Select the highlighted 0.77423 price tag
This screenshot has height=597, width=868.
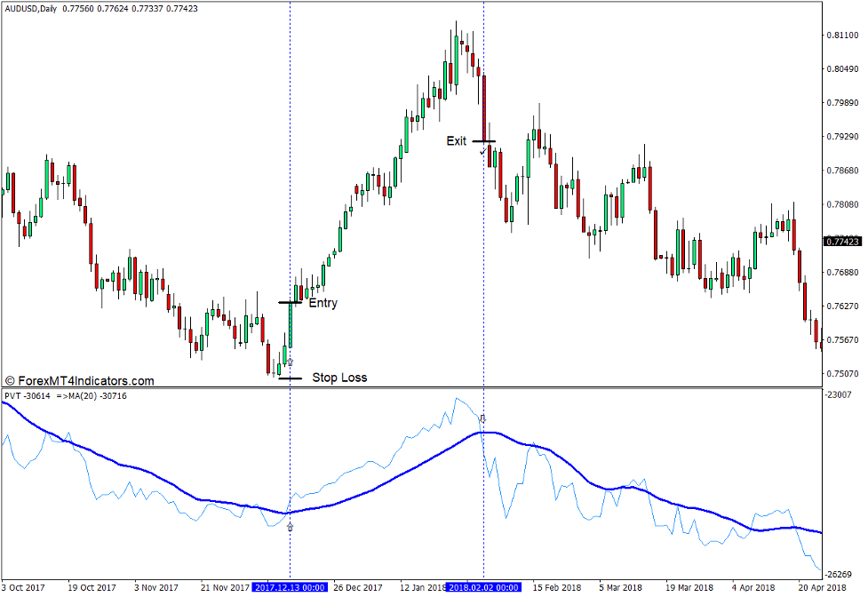pos(841,238)
